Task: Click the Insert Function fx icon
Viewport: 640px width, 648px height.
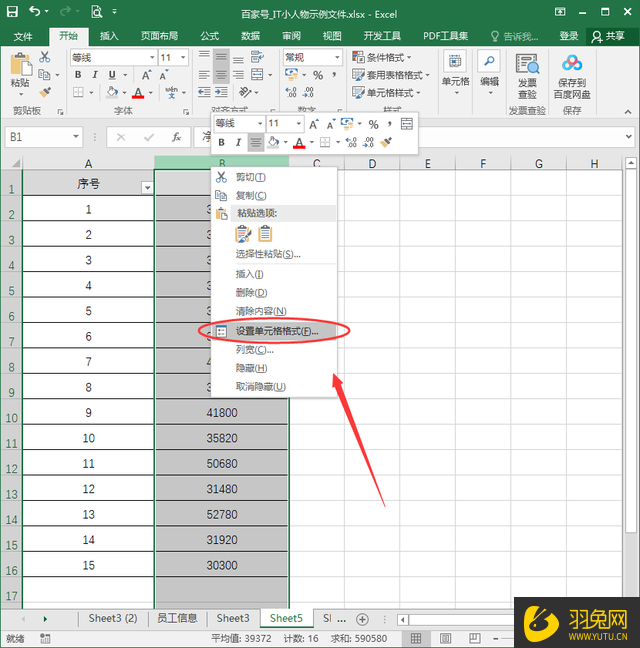Action: click(x=176, y=137)
